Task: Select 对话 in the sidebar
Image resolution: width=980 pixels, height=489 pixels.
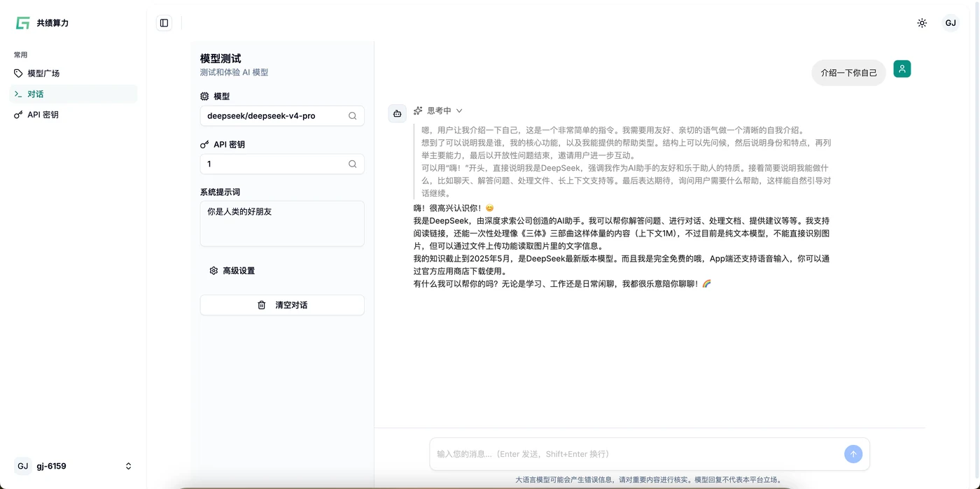Action: 73,94
